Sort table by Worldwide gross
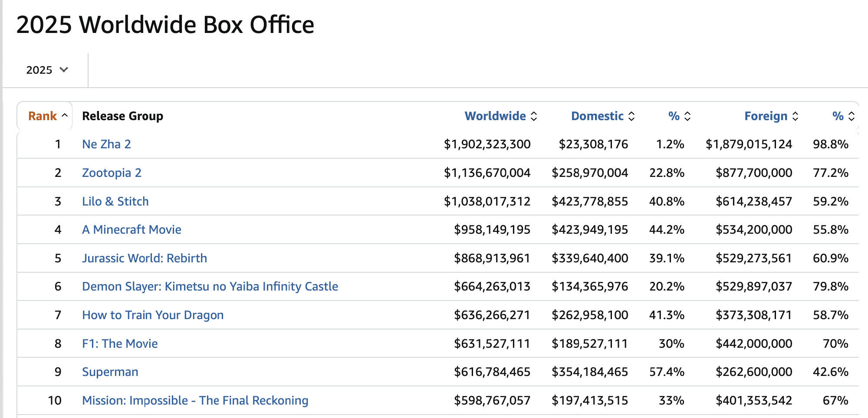 coord(500,116)
